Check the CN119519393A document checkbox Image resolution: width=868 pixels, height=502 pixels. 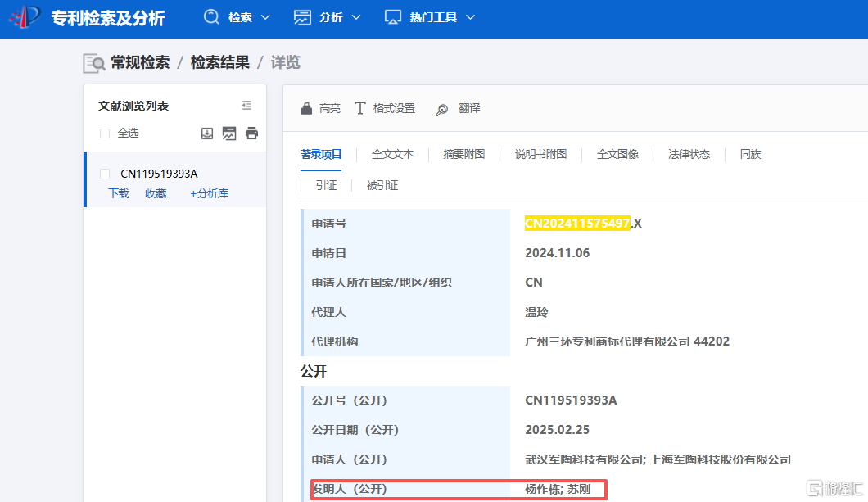(105, 174)
